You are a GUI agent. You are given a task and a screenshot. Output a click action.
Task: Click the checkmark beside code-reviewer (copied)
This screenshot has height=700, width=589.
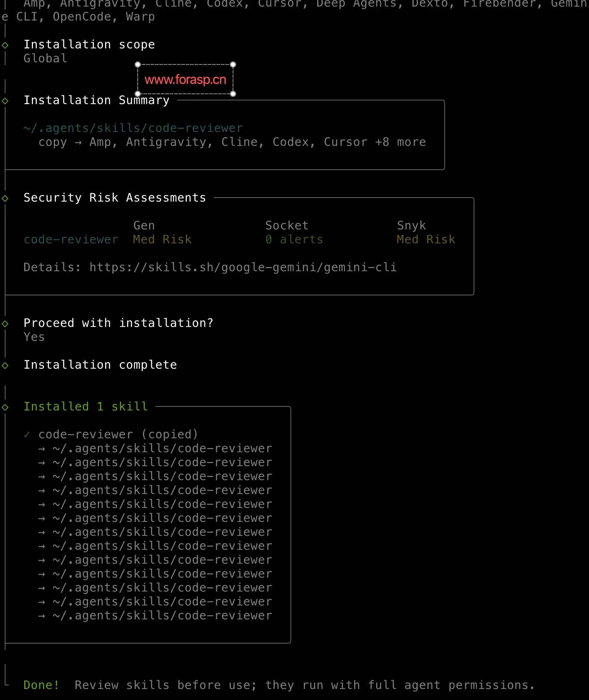pos(27,435)
